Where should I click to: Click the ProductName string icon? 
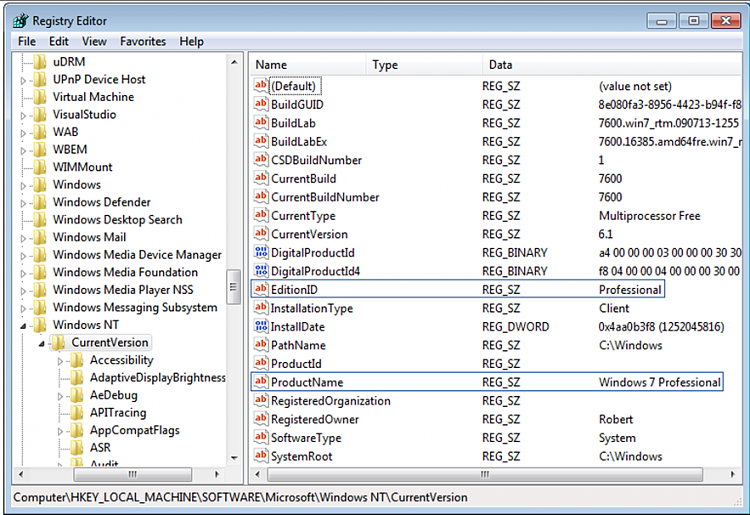coord(261,382)
